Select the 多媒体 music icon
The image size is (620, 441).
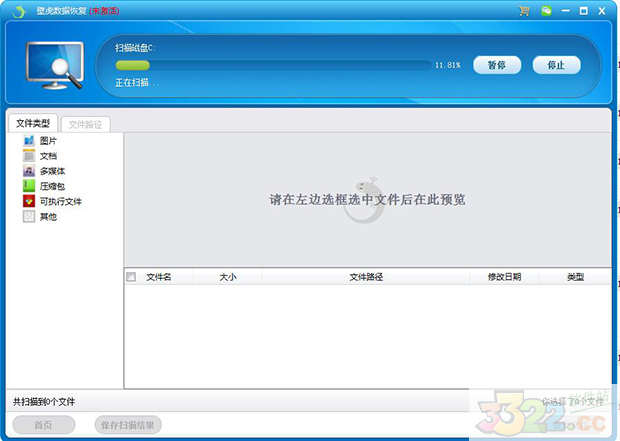(x=29, y=171)
